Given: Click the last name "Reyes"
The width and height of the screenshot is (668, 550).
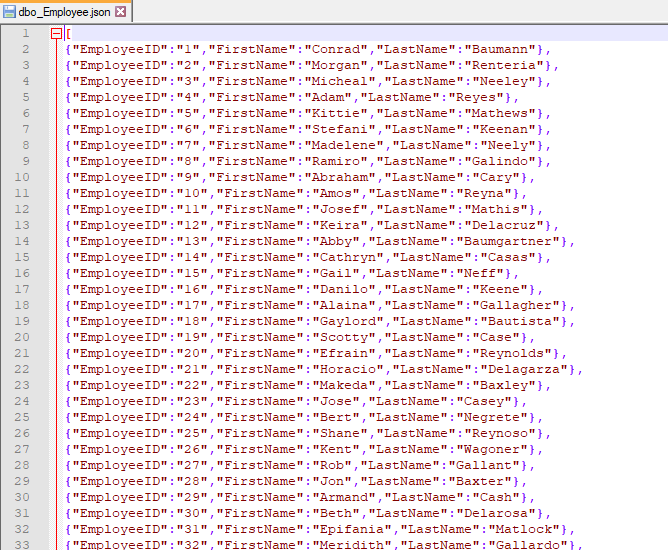Looking at the screenshot, I should tap(476, 97).
